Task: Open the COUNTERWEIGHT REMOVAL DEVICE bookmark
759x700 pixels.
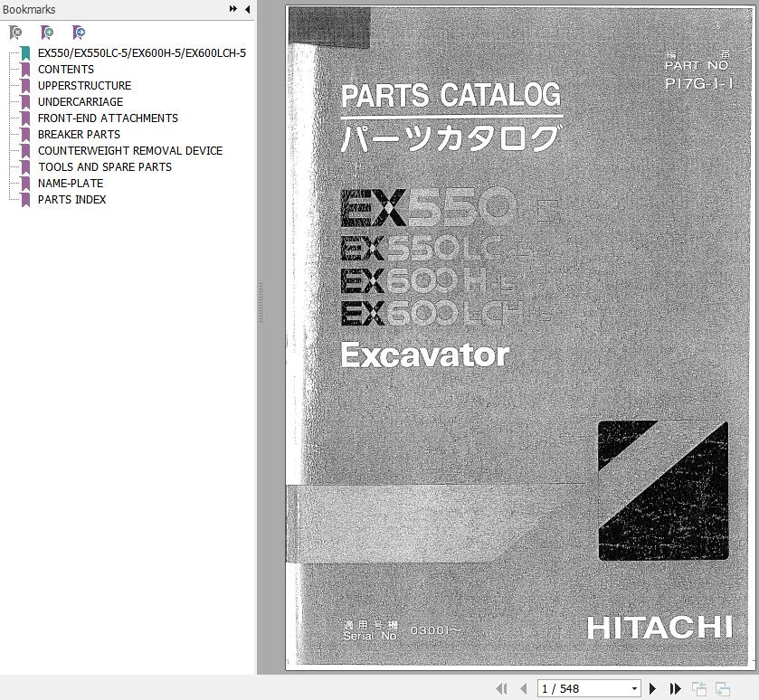Action: (x=130, y=150)
